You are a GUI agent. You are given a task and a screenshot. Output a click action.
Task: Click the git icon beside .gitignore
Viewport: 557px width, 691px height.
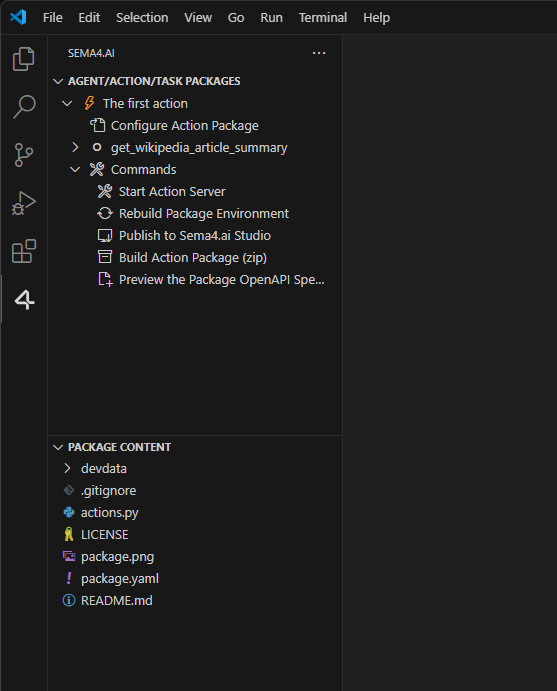(69, 490)
